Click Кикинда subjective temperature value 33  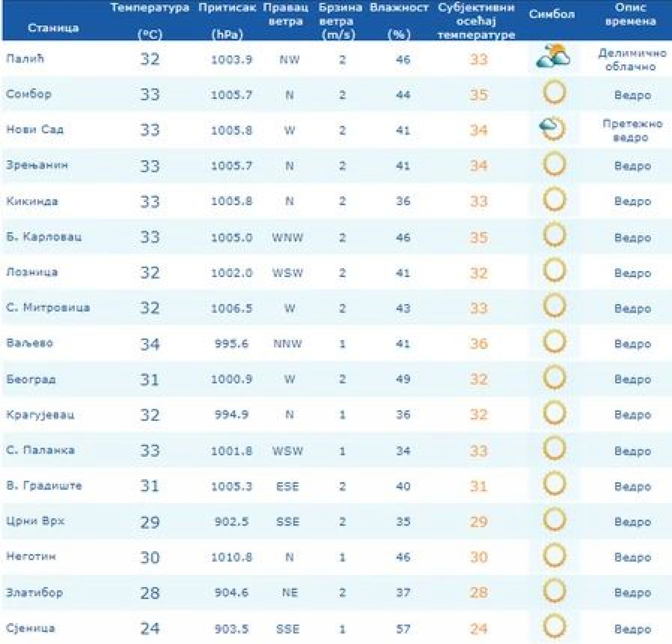478,202
